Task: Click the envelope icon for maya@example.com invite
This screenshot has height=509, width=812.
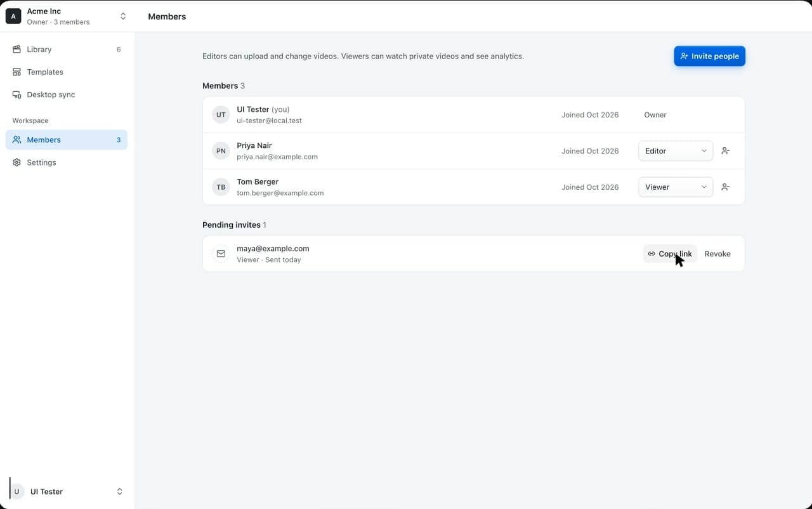Action: coord(221,254)
